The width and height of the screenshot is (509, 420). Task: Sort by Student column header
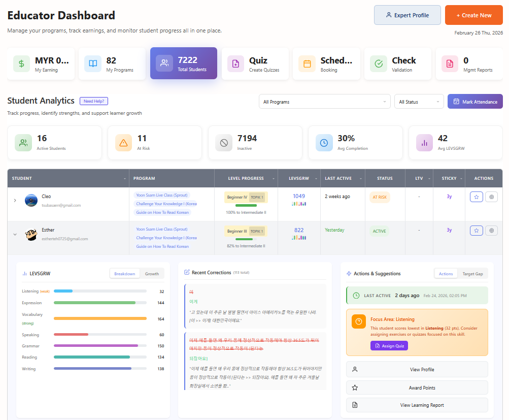[68, 178]
